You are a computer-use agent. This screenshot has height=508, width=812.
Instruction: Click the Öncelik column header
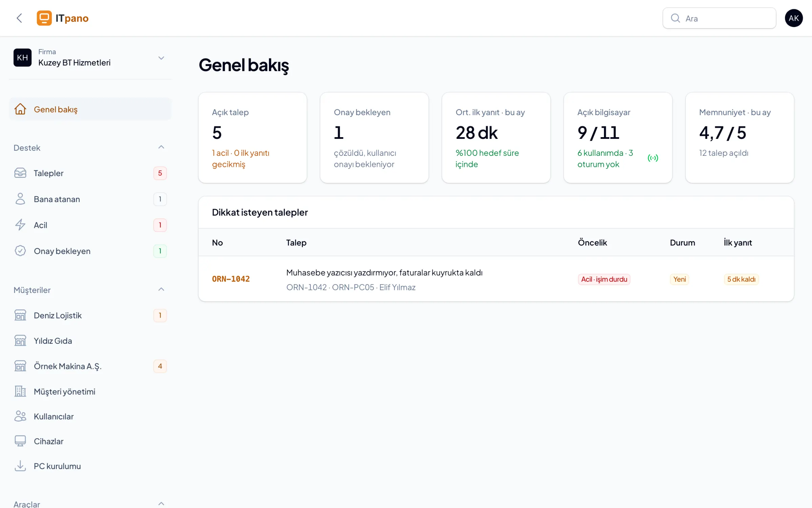click(592, 242)
